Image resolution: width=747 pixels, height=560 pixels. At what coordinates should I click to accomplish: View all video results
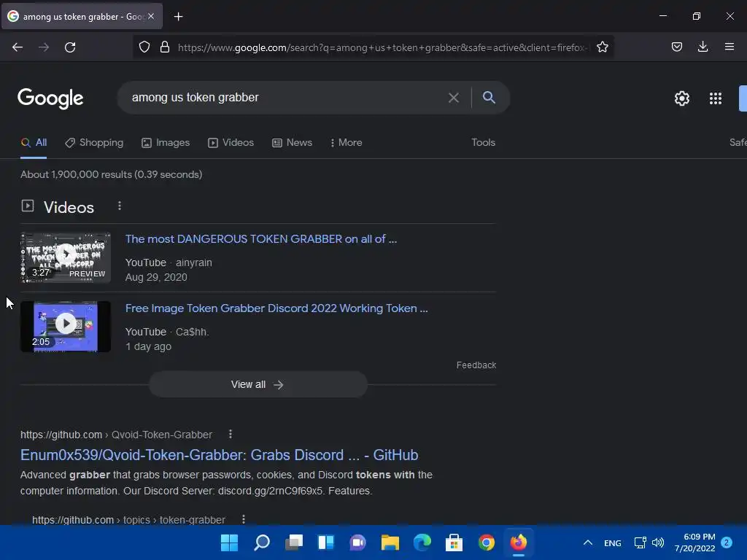[x=258, y=384]
